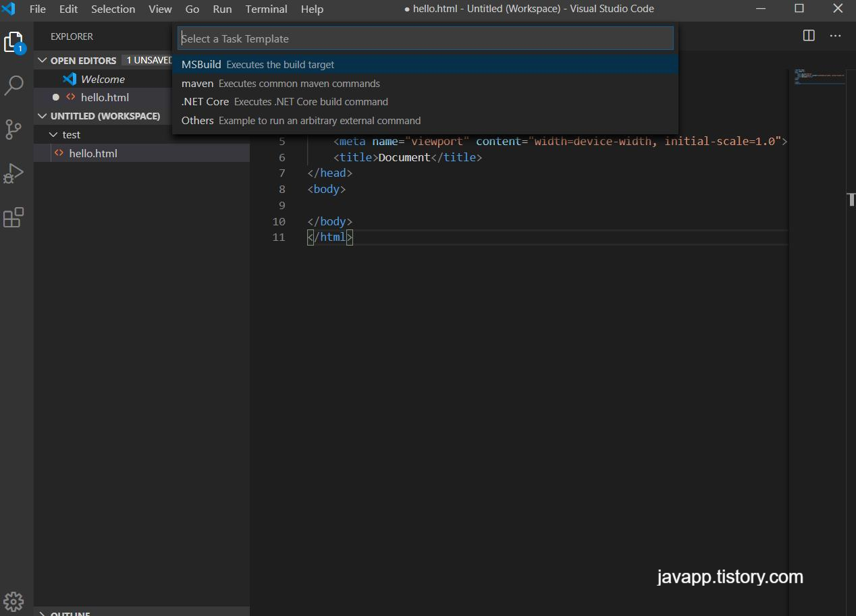Choose the .NET Core task template
Viewport: 856px width, 616px height.
click(x=425, y=102)
